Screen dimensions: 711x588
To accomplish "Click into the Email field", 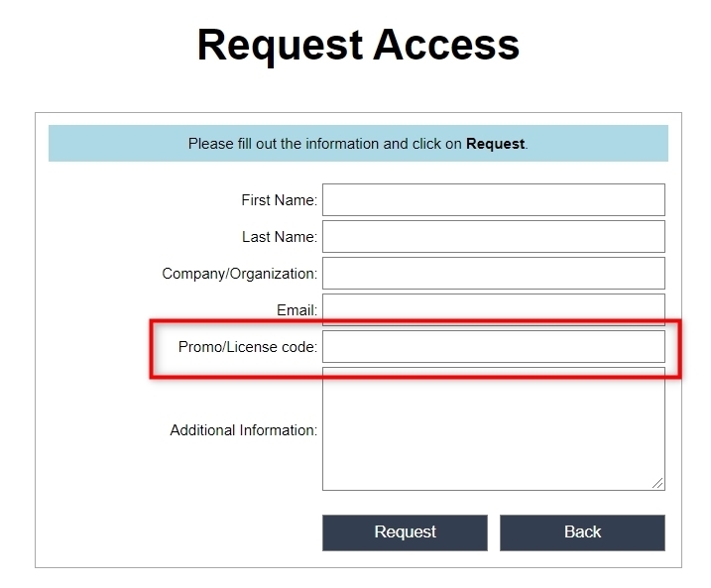I will point(493,308).
